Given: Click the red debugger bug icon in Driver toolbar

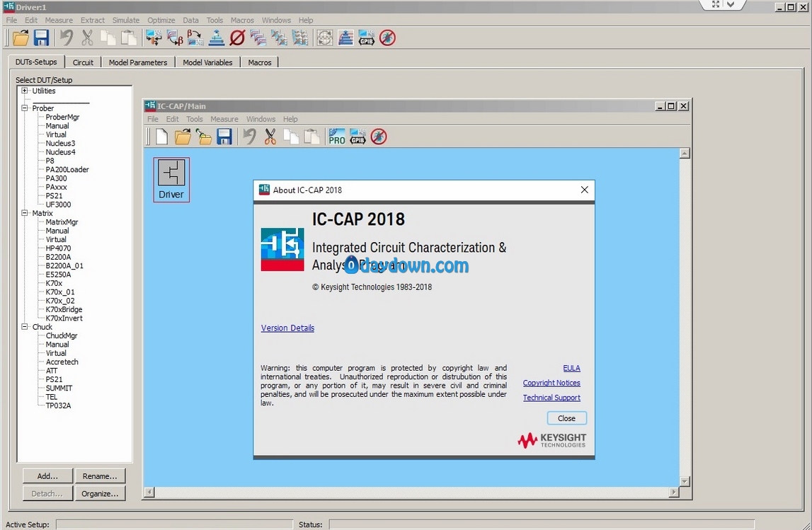Looking at the screenshot, I should [x=387, y=38].
